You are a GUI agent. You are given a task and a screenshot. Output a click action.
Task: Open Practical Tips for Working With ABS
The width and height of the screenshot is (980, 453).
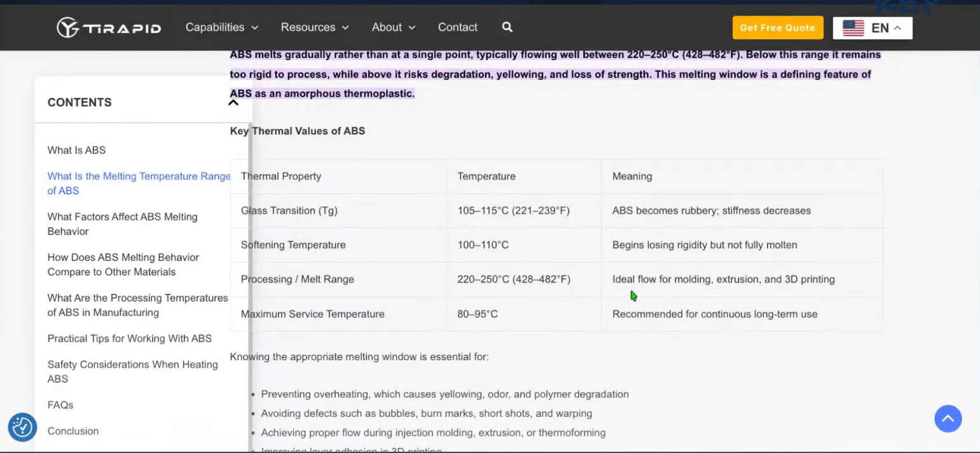[x=129, y=339]
